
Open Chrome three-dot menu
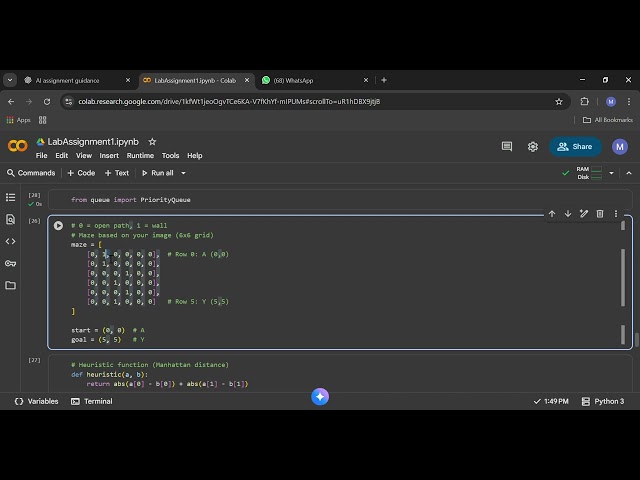(629, 102)
